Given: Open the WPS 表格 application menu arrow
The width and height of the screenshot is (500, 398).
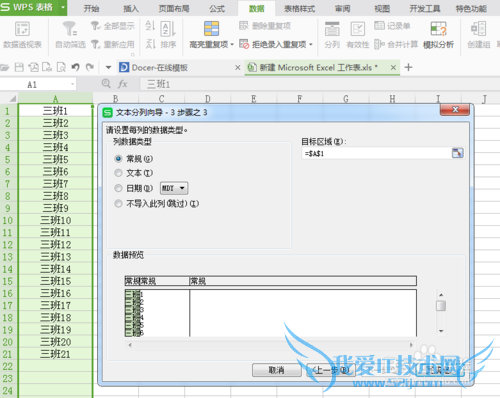Looking at the screenshot, I should 63,7.
